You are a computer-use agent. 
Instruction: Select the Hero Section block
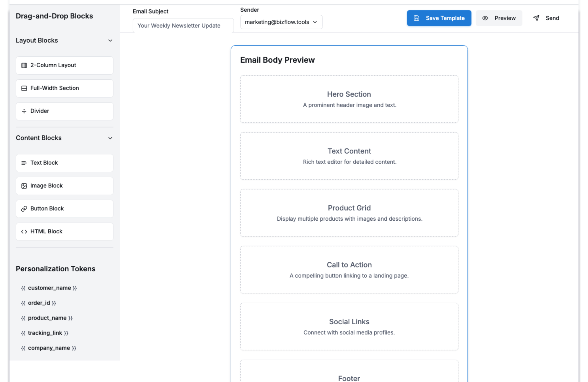349,99
